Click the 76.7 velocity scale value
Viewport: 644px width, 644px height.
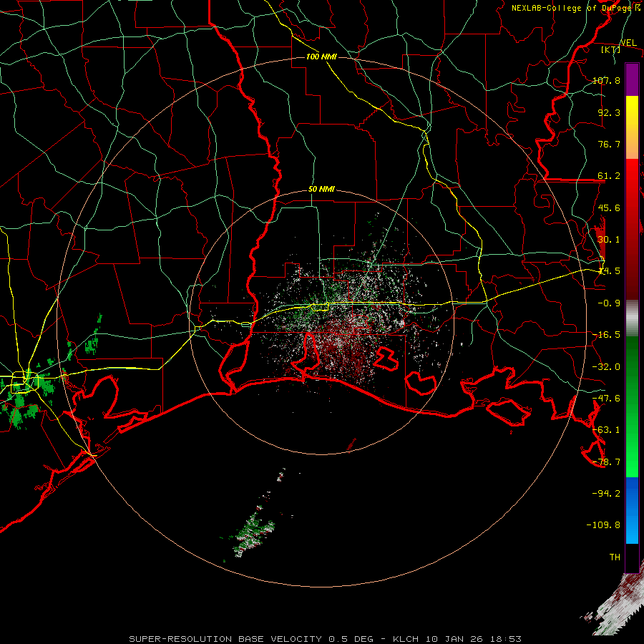[609, 144]
